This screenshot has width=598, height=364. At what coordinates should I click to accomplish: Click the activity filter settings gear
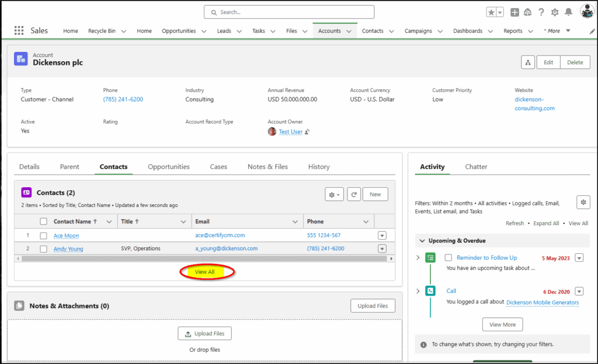pos(583,202)
